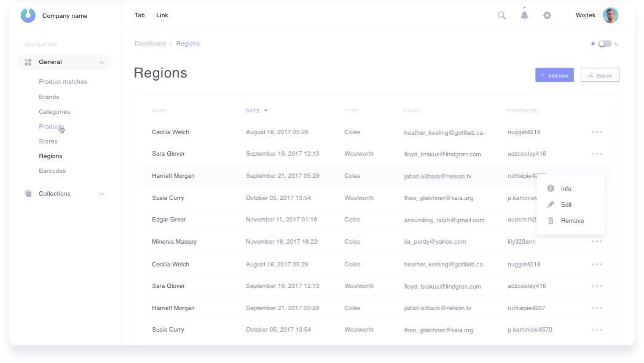The image size is (644, 363).
Task: Open row options for Cecilia Welch
Action: pos(596,132)
